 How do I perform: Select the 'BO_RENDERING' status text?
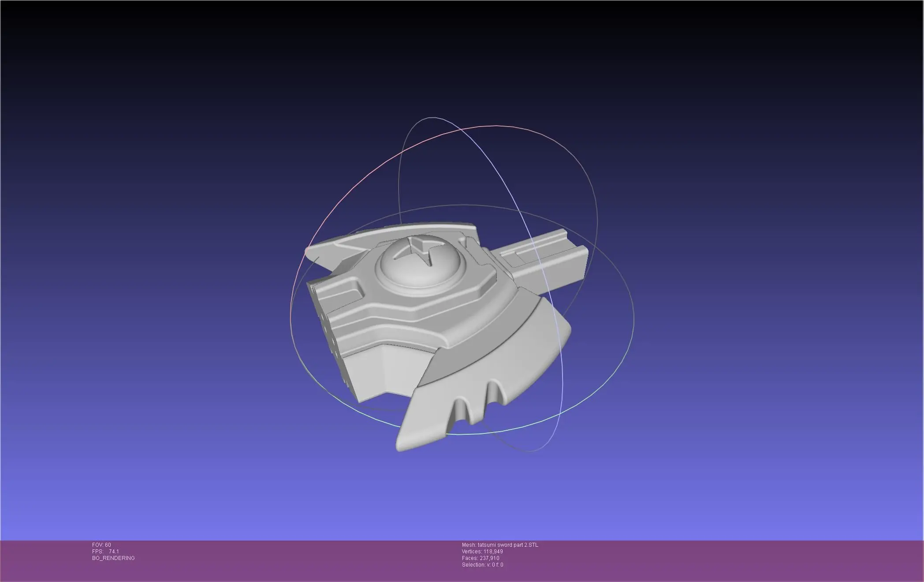pyautogui.click(x=113, y=558)
